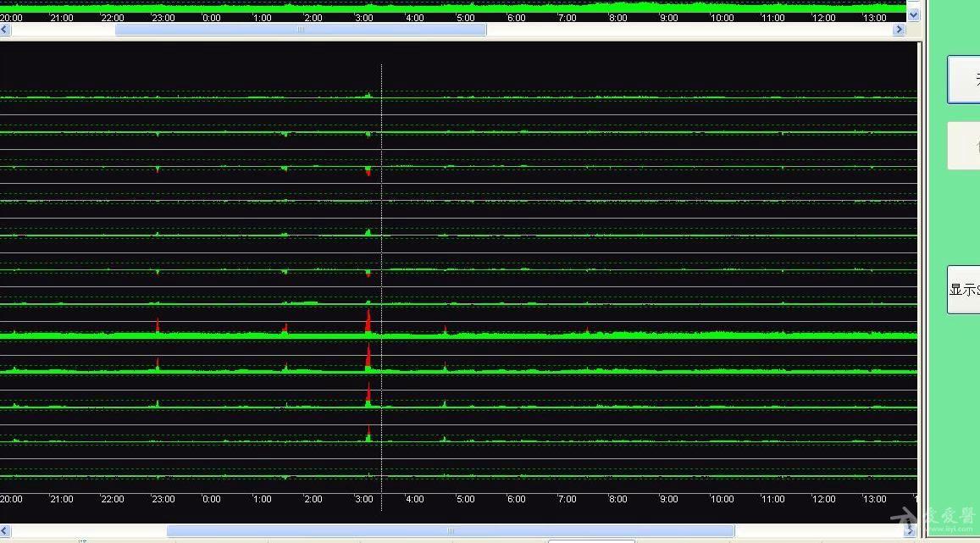Select the 23:00 mark on the bottom time axis
The image size is (980, 543).
163,499
